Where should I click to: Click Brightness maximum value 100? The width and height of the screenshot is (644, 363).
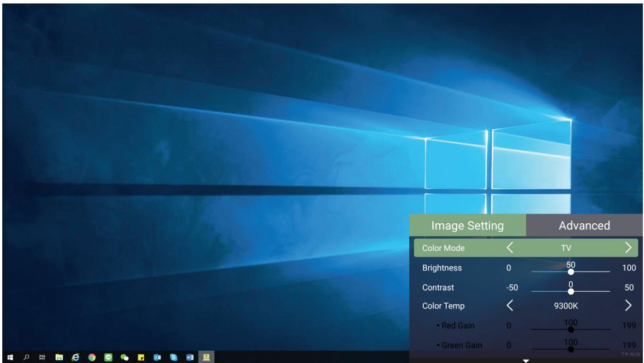pyautogui.click(x=629, y=268)
